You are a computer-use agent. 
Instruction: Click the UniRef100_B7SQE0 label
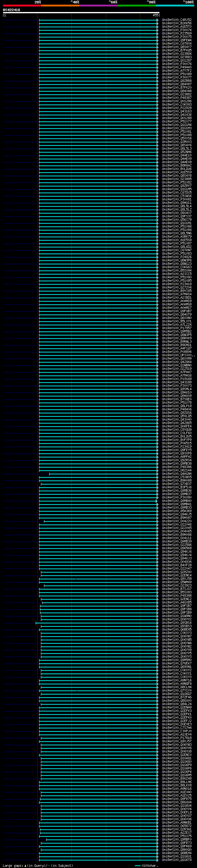click(x=177, y=399)
